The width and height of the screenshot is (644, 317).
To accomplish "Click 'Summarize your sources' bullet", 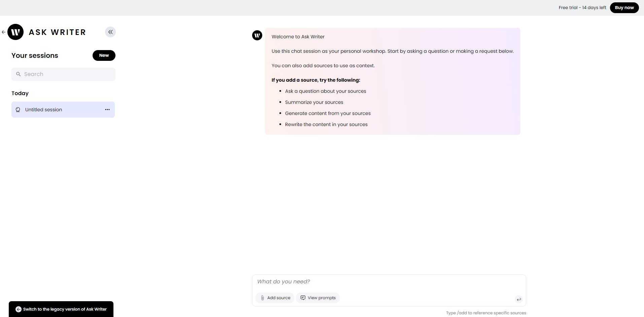I will [314, 102].
